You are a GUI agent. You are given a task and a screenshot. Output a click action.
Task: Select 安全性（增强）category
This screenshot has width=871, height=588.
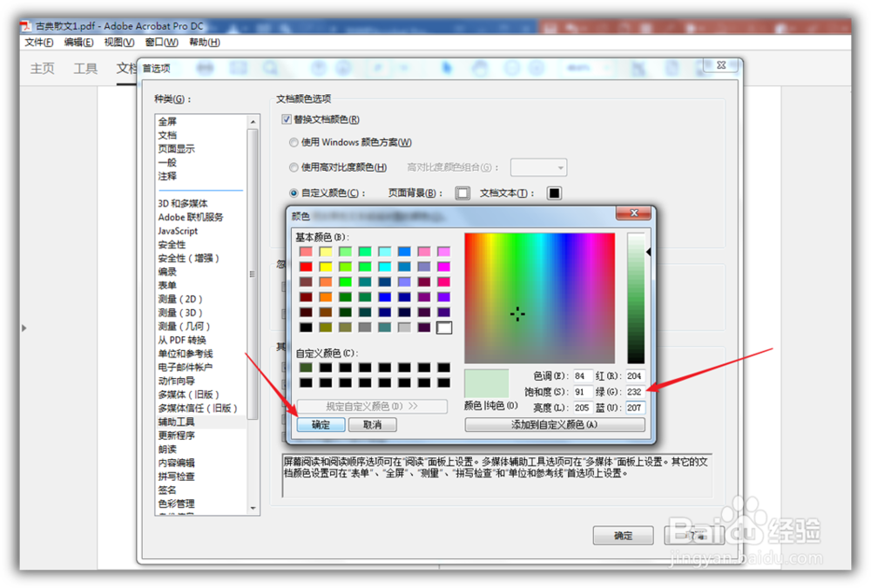click(188, 258)
